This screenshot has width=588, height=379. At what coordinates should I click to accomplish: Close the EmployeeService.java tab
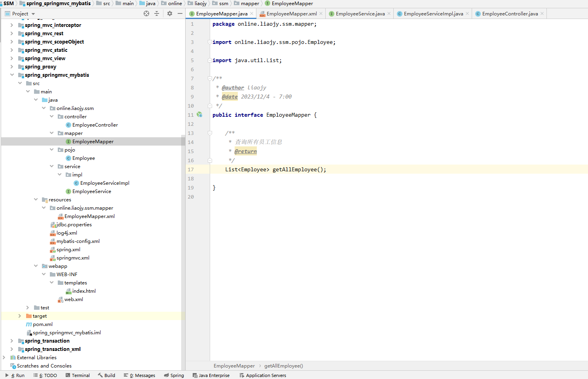pos(389,13)
